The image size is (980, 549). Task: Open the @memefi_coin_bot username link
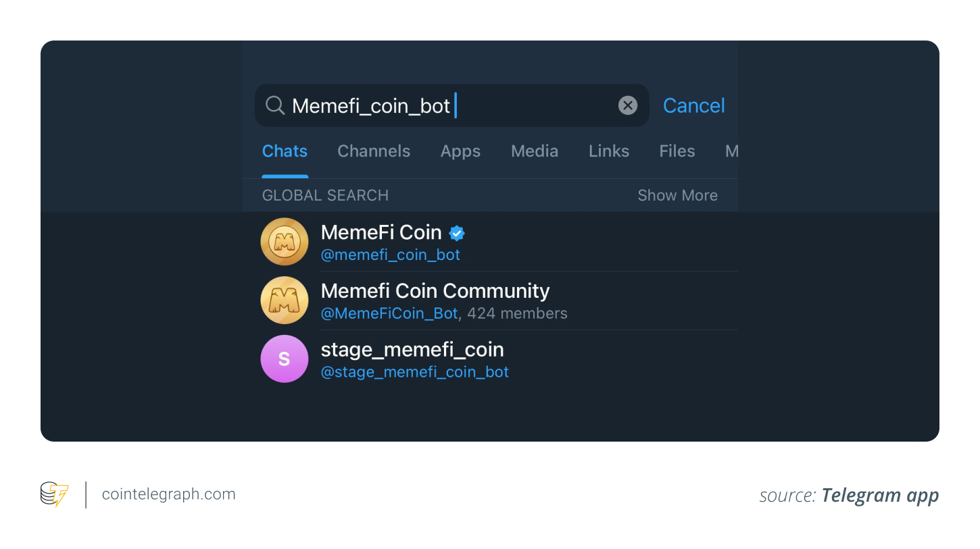[x=390, y=255]
